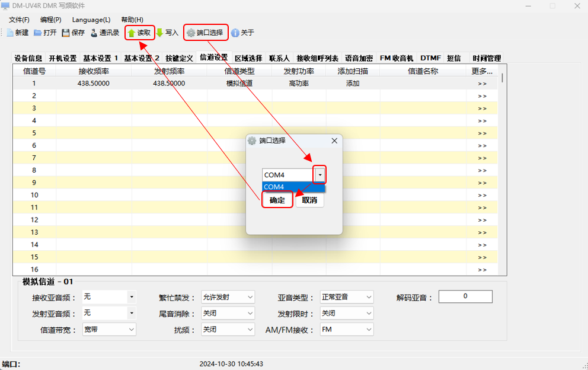588x370 pixels.
Task: Expand the COM port dropdown arrow
Action: tap(320, 175)
